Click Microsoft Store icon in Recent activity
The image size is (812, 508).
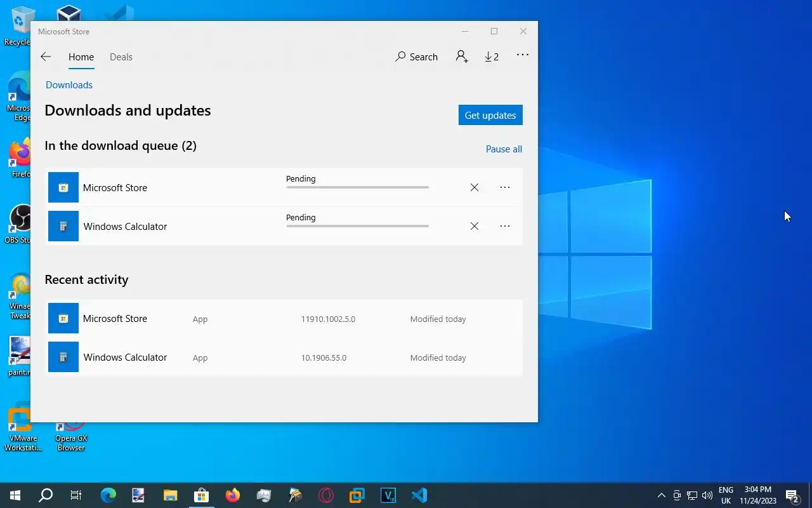pyautogui.click(x=63, y=318)
